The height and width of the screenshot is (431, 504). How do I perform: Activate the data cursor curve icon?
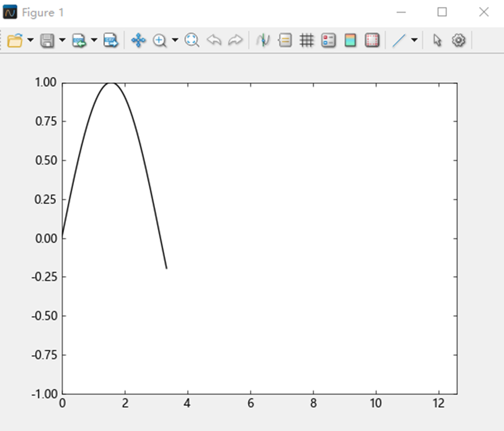pos(263,41)
